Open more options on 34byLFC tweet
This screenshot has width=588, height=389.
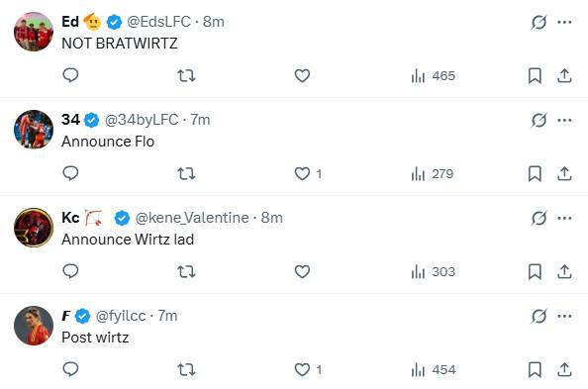564,120
